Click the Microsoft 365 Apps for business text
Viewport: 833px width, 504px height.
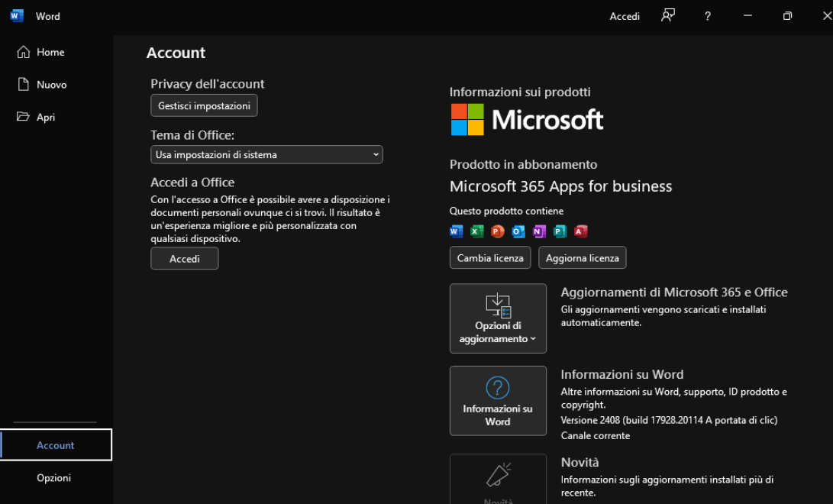coord(561,186)
